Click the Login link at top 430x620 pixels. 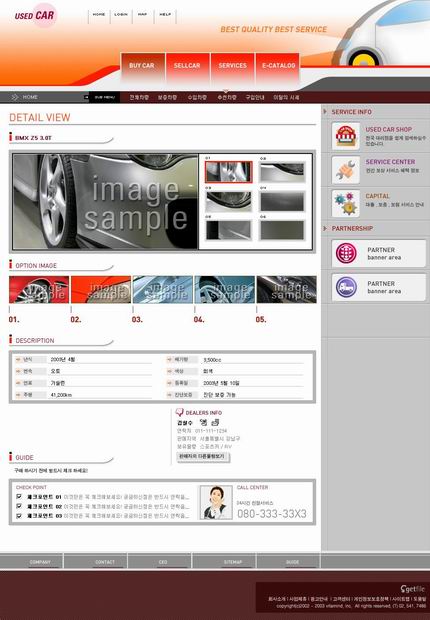[x=121, y=15]
